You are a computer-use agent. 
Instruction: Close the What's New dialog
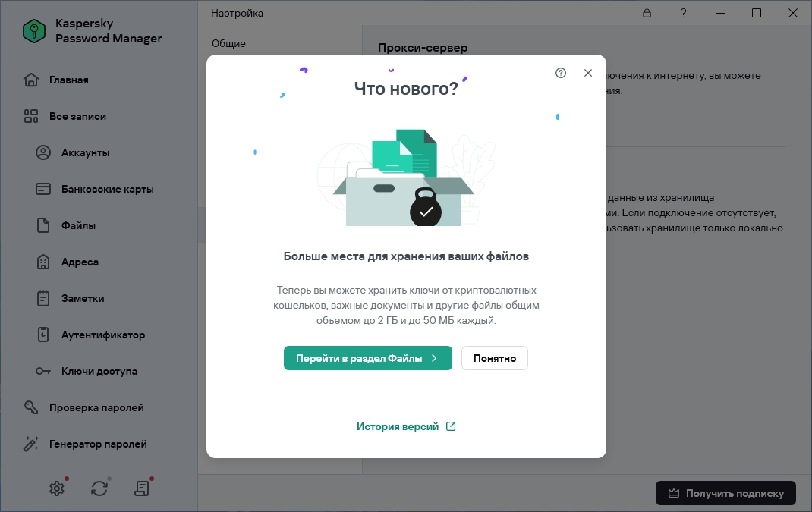pyautogui.click(x=588, y=73)
